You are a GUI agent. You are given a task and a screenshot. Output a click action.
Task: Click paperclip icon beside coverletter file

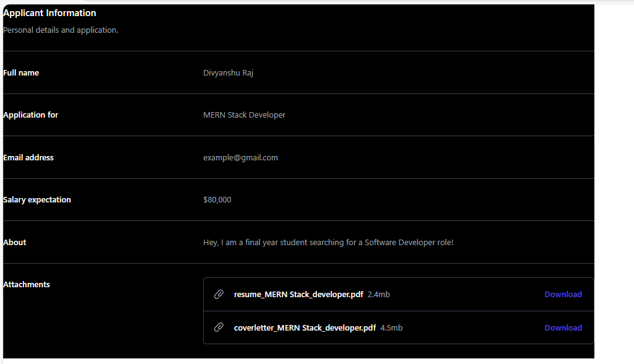[x=219, y=327]
